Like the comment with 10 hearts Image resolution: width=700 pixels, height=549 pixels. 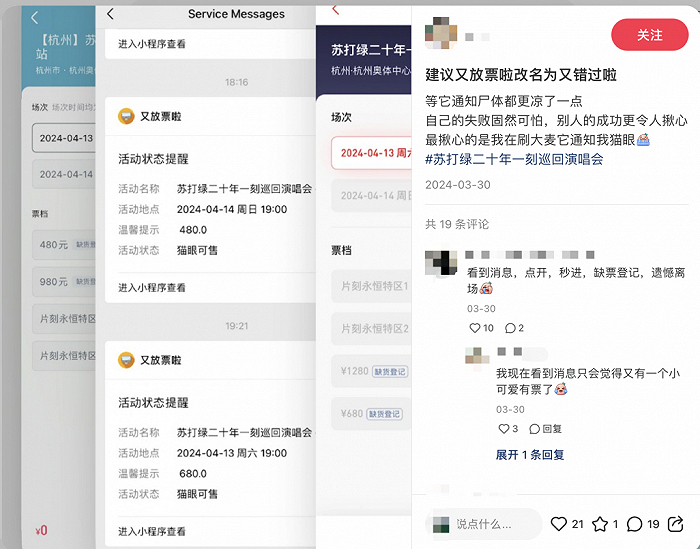(x=475, y=328)
